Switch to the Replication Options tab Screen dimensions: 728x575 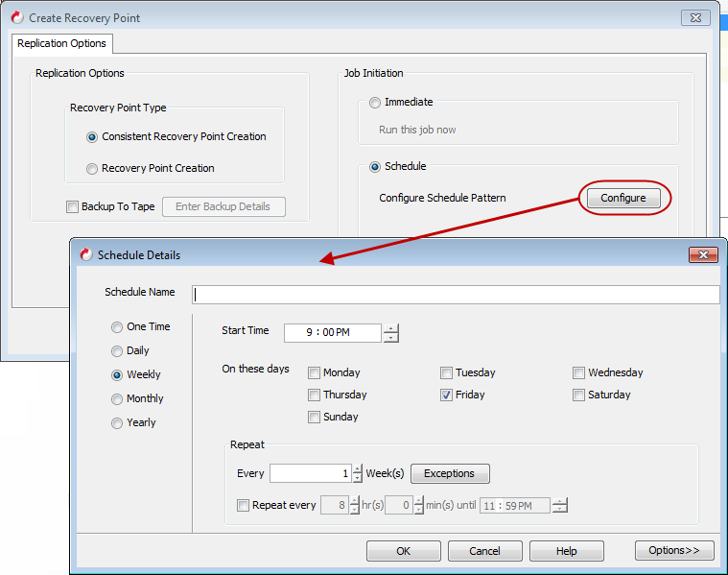click(x=62, y=43)
